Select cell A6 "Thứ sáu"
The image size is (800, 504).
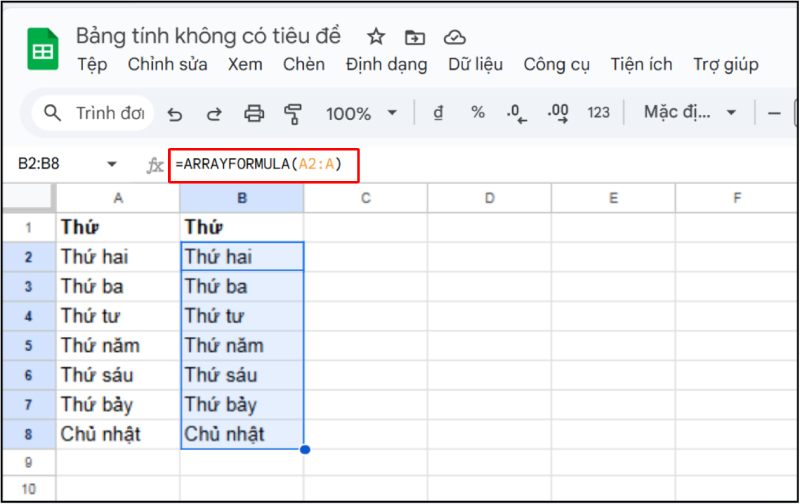point(118,375)
